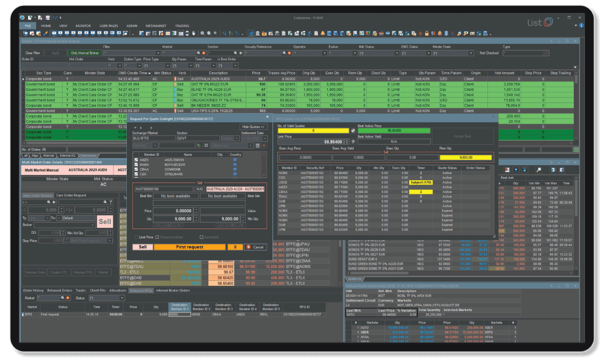608x364 pixels.
Task: Click the Orders table vertical scrollbar
Action: (x=576, y=106)
